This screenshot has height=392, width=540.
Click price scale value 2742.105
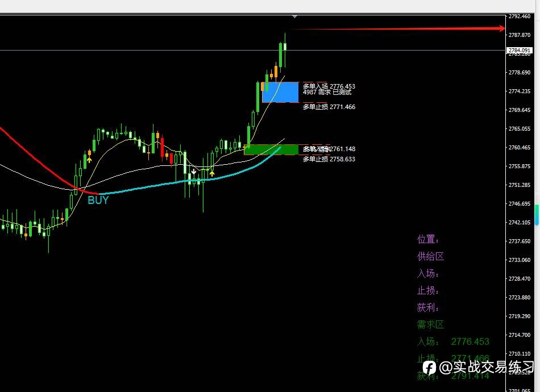(x=520, y=222)
